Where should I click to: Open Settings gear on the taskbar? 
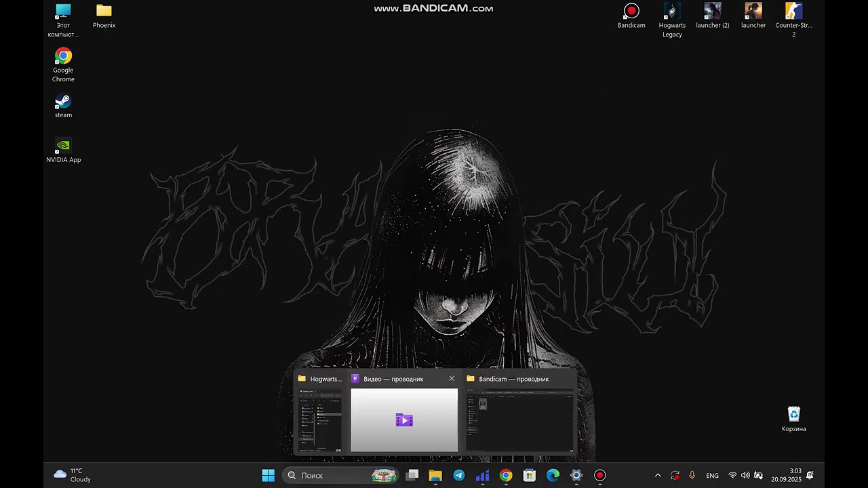point(576,475)
